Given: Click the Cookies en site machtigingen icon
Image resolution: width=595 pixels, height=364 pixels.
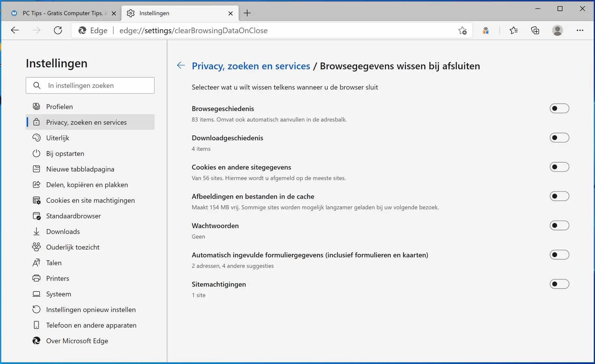Looking at the screenshot, I should [36, 200].
